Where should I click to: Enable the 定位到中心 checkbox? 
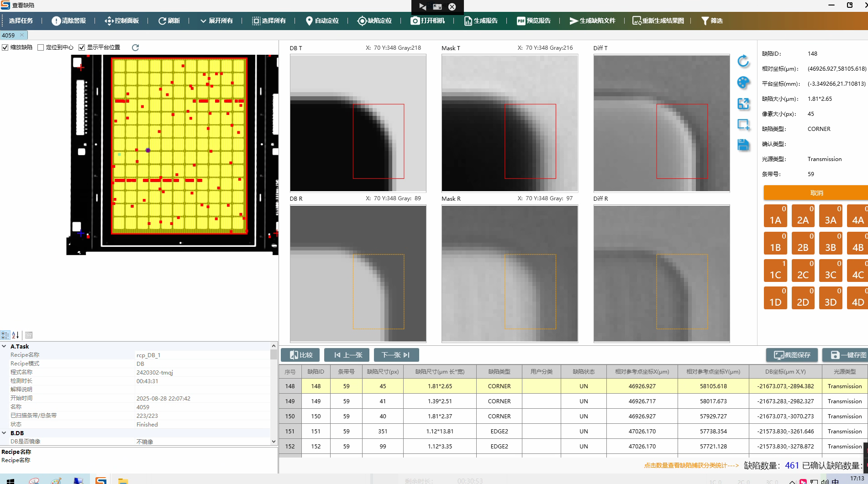(41, 47)
